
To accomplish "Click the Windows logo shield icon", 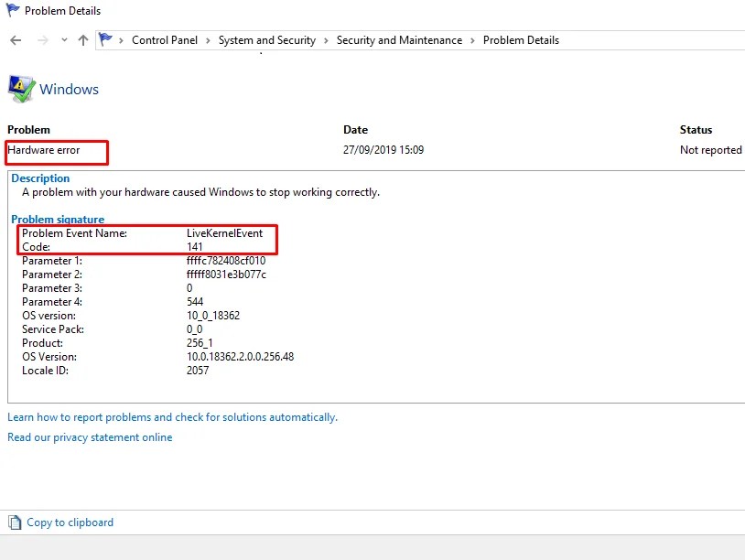I will [19, 87].
